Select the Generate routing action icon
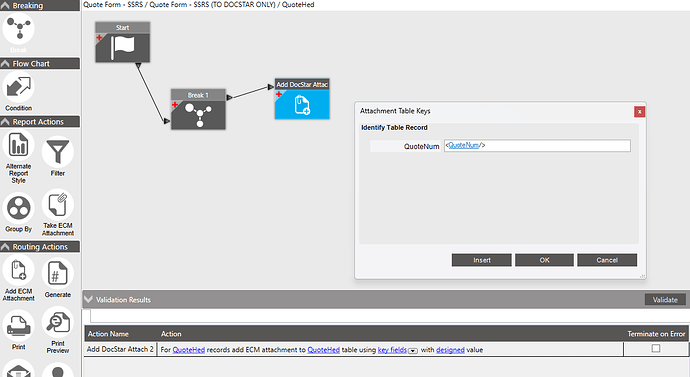690x377 pixels. pyautogui.click(x=58, y=274)
